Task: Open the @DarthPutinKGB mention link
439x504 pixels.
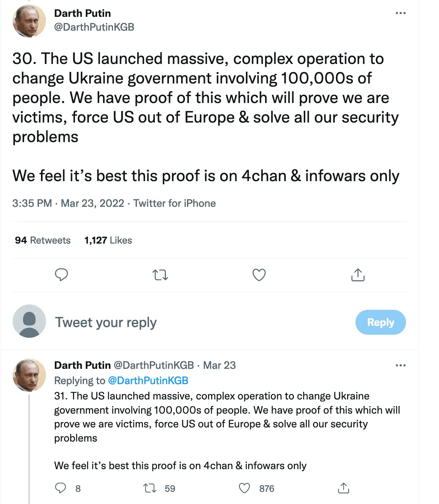Action: (x=148, y=381)
